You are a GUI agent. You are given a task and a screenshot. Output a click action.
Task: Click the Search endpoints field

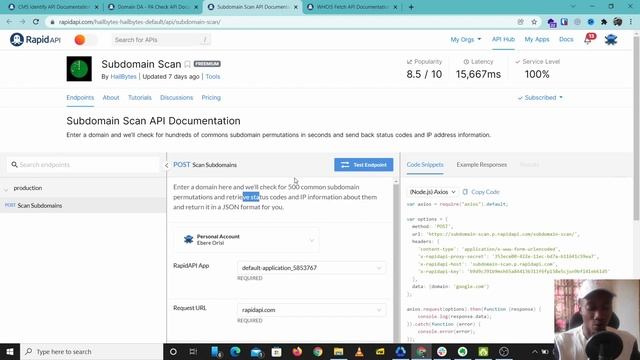pyautogui.click(x=83, y=164)
